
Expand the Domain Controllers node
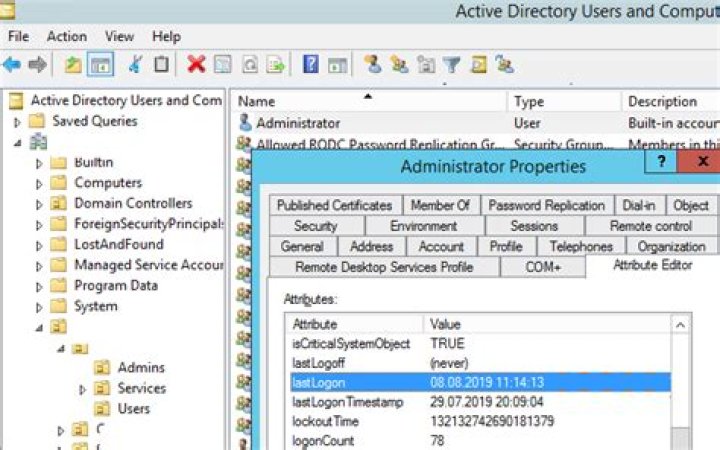(x=39, y=204)
